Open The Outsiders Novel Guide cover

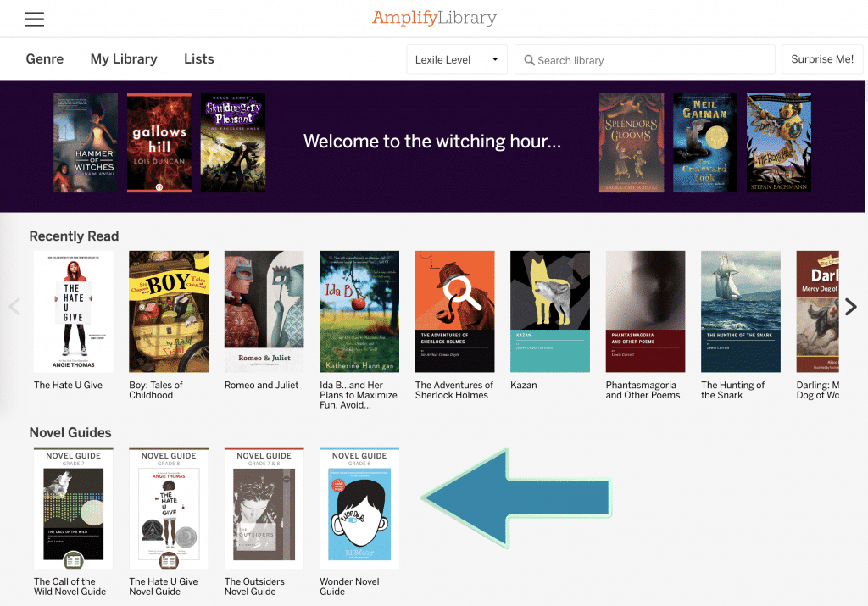click(264, 508)
